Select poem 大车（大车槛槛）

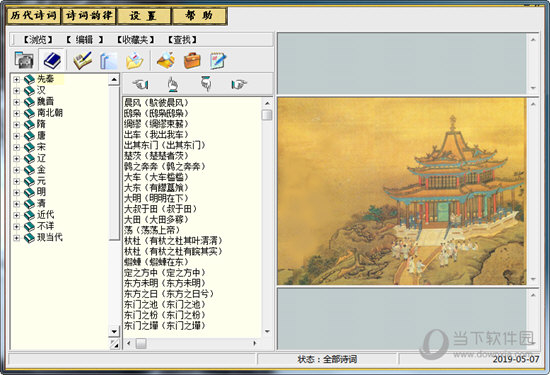click(x=156, y=177)
